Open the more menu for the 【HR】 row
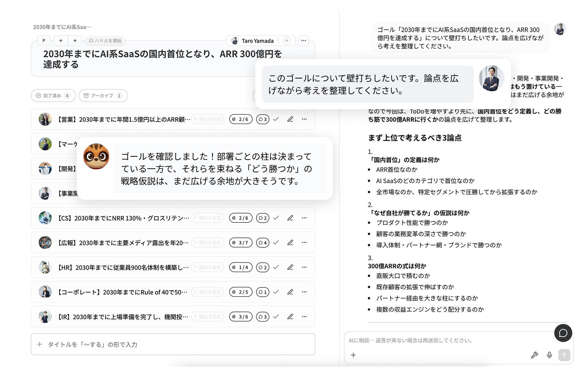Viewport: 588px width, 377px height. (304, 267)
